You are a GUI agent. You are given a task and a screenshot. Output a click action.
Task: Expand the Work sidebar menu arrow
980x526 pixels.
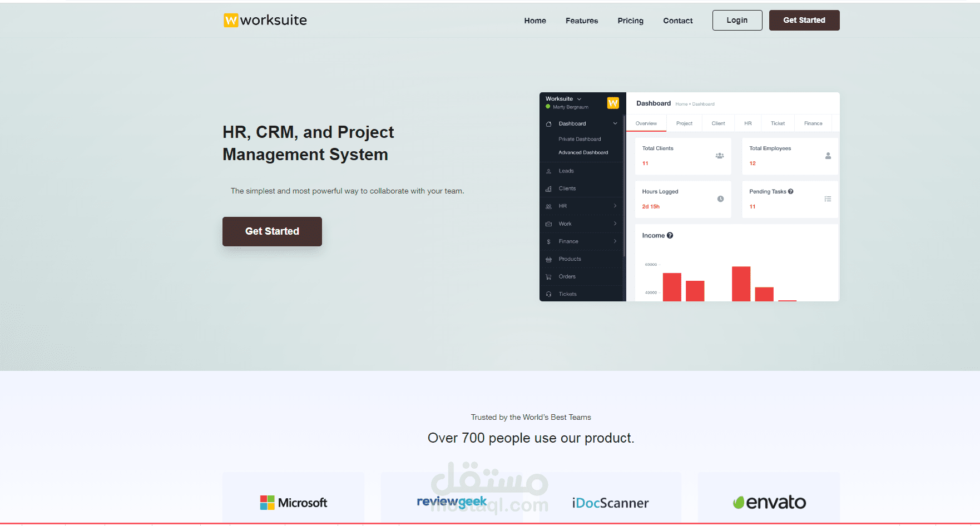(x=615, y=224)
